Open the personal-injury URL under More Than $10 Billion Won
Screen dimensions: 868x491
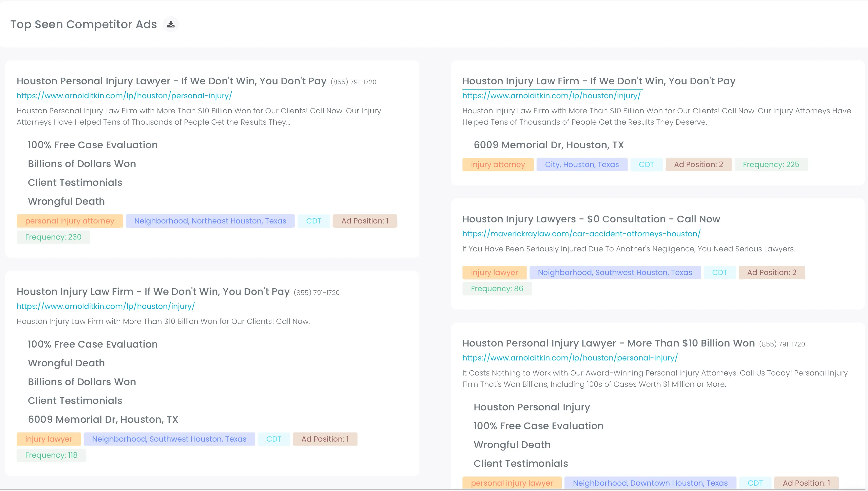tap(570, 358)
